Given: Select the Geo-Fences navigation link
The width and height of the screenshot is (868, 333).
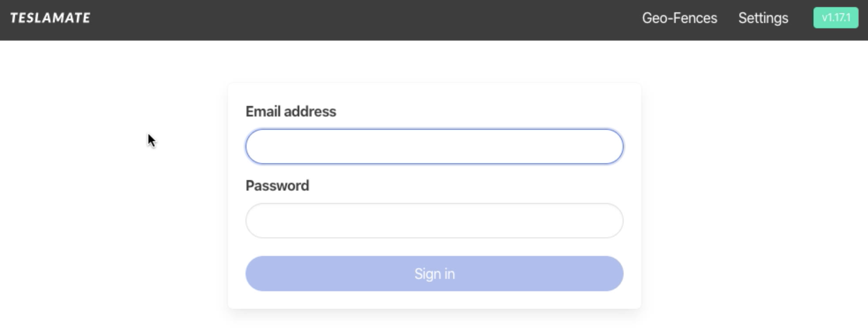Looking at the screenshot, I should [680, 18].
